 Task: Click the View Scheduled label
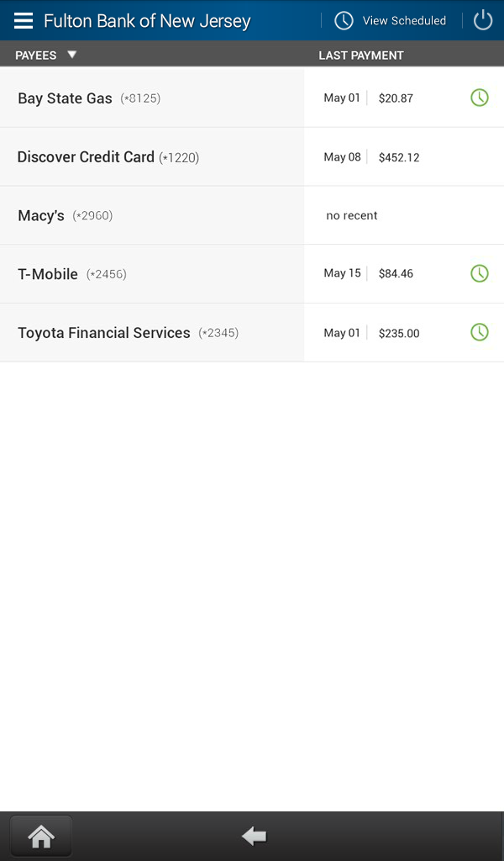click(406, 19)
